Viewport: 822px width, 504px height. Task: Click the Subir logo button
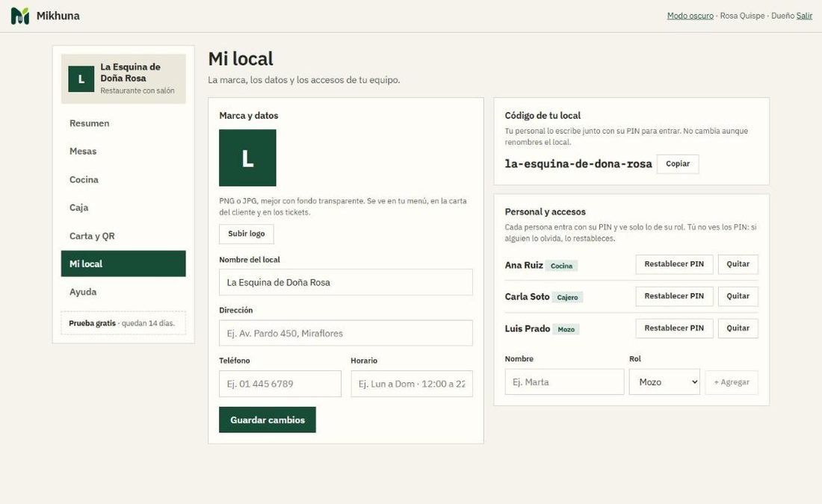(247, 234)
